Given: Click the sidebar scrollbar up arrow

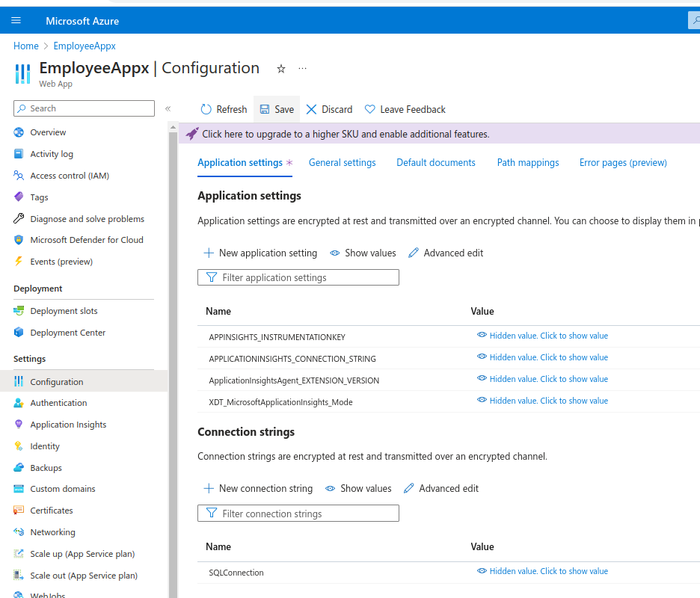Looking at the screenshot, I should click(x=173, y=128).
